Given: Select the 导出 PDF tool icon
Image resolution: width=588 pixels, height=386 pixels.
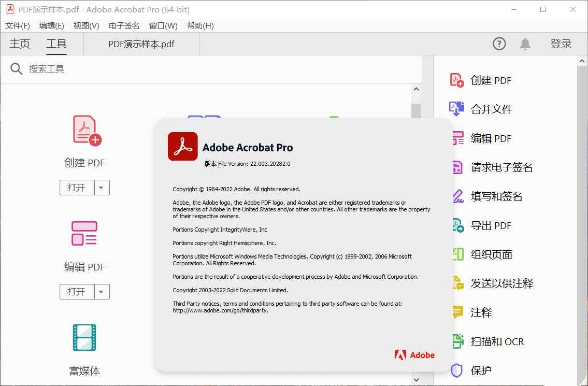Looking at the screenshot, I should [x=456, y=225].
